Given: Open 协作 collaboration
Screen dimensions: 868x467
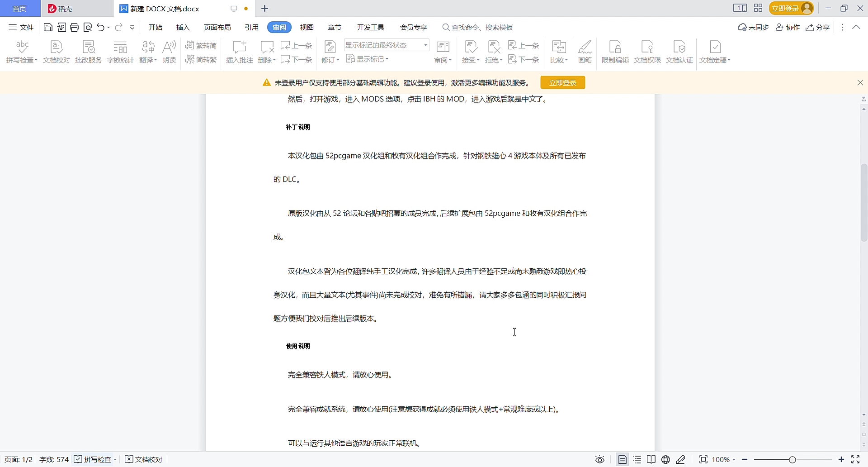Looking at the screenshot, I should point(788,28).
